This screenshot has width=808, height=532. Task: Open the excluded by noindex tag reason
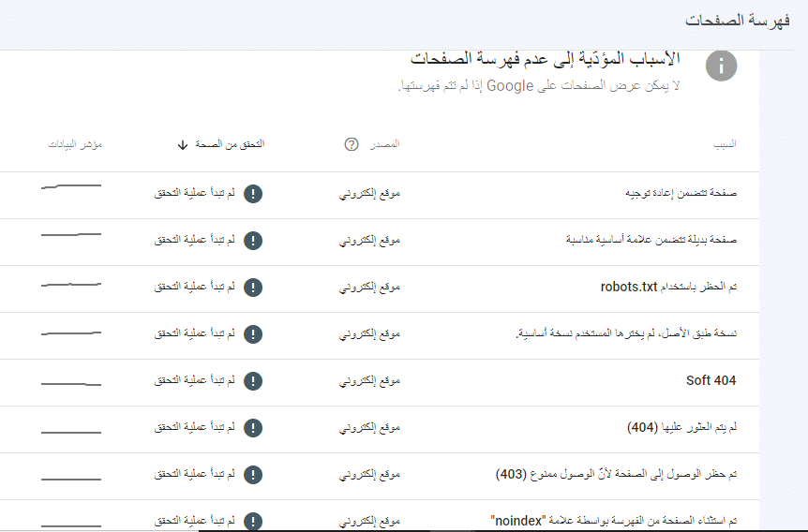click(614, 521)
